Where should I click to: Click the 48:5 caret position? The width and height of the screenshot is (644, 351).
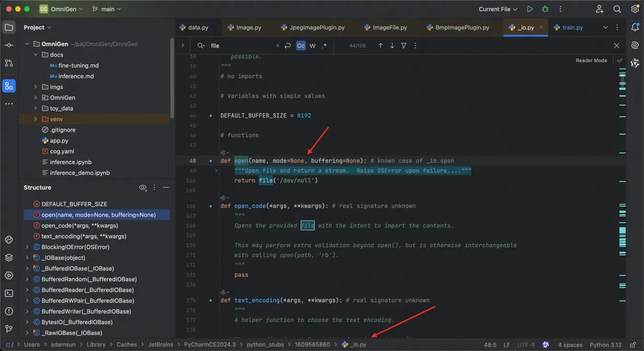490,345
